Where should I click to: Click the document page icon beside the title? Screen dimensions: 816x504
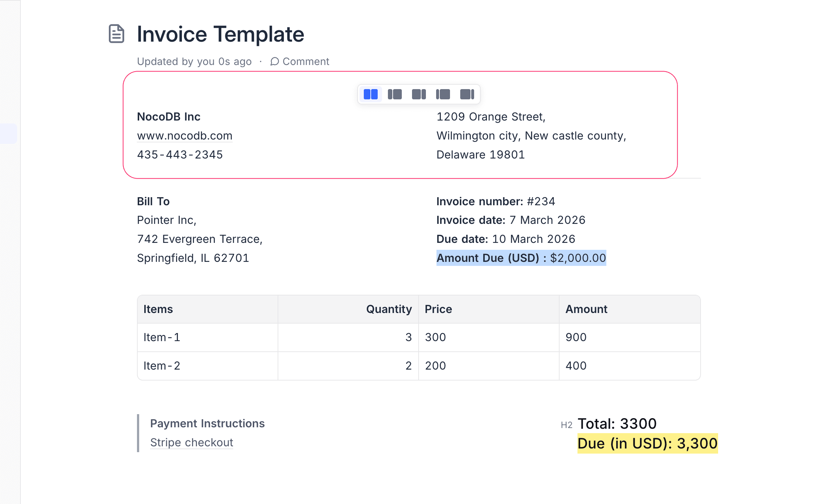[117, 34]
